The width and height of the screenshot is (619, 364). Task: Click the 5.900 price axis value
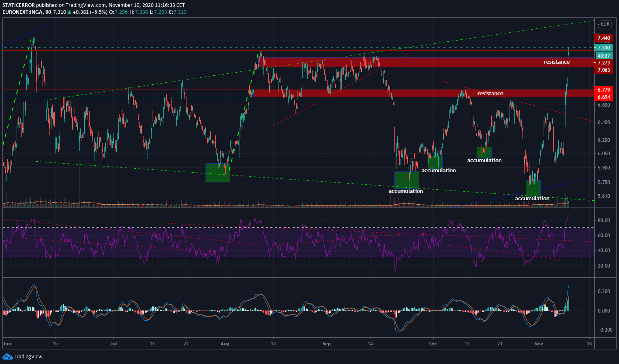click(x=604, y=168)
